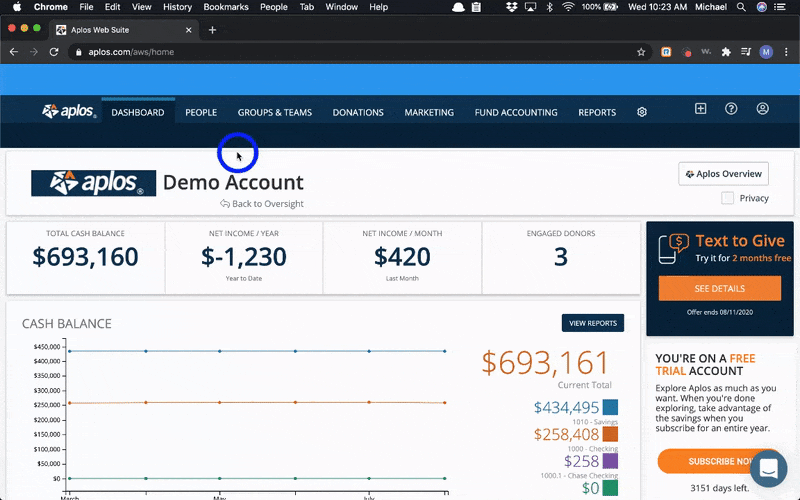Click the clipboard icon in the menu bar

click(x=476, y=7)
